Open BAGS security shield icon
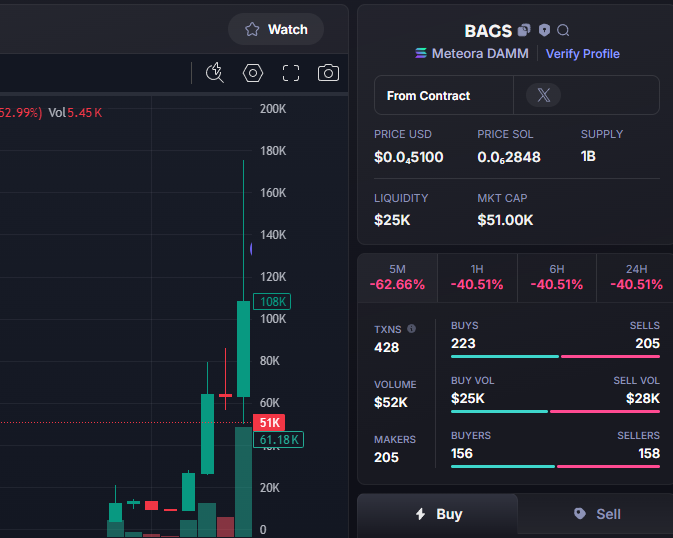Screen dimensions: 673x538 tap(544, 30)
